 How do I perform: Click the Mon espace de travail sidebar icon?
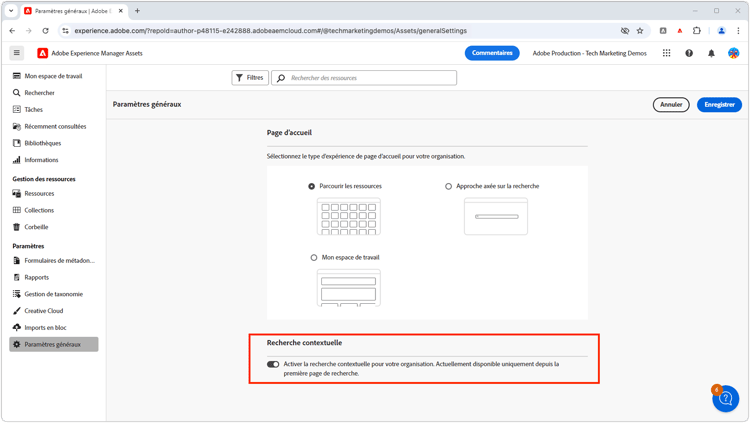(x=17, y=76)
